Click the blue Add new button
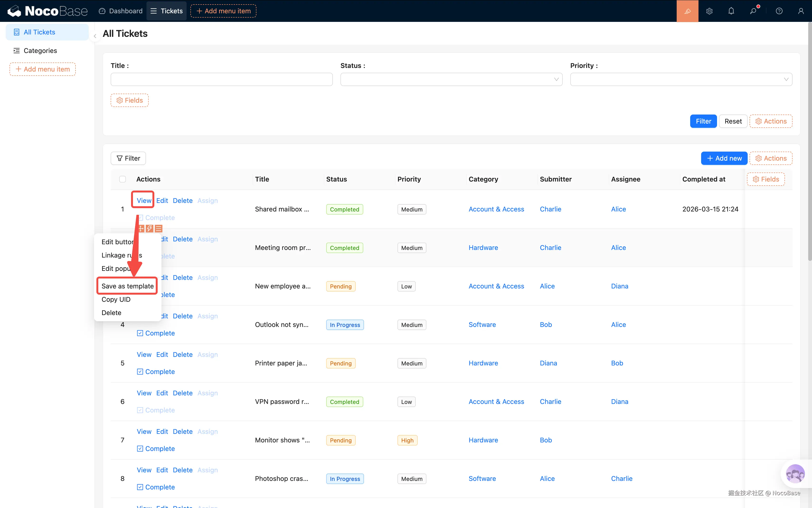Screen dimensions: 812x508 click(724, 158)
